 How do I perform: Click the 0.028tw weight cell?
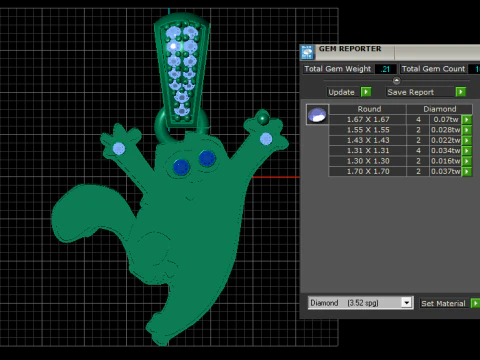446,130
